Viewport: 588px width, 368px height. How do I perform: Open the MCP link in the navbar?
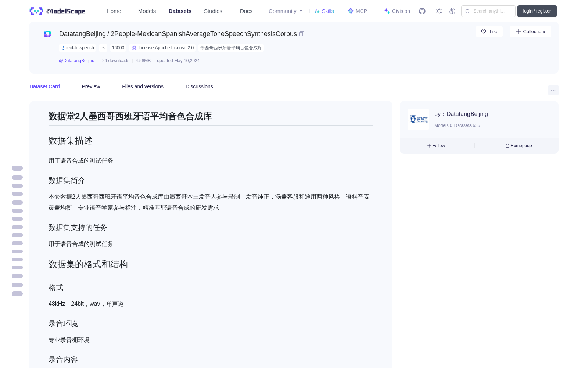click(358, 11)
